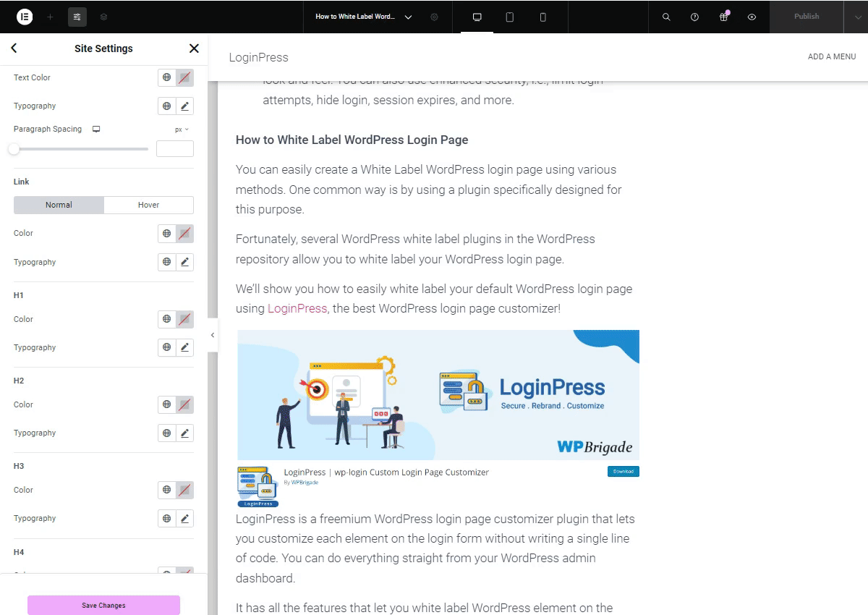Open the H2 Color swatch picker

[185, 404]
